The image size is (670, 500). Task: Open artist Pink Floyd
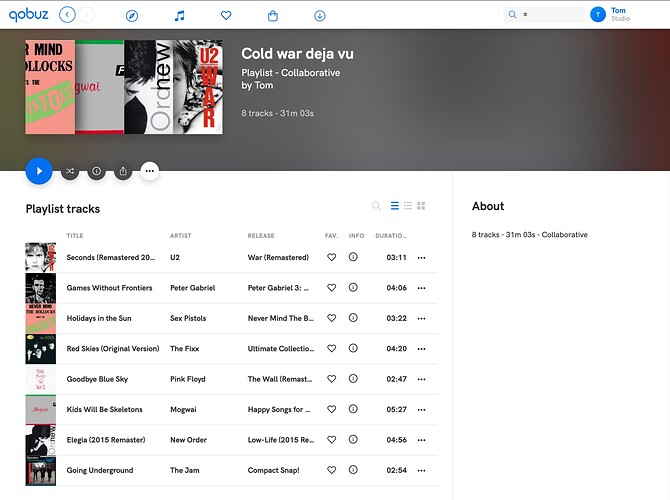point(188,379)
